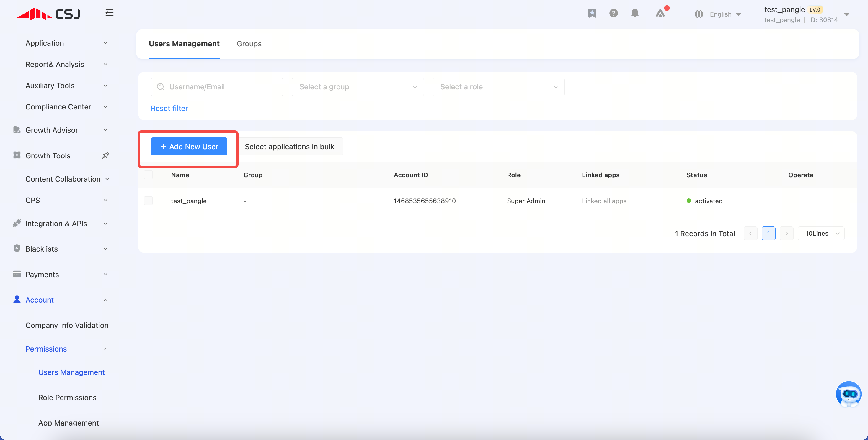This screenshot has height=440, width=868.
Task: Click Add New User button
Action: 189,147
